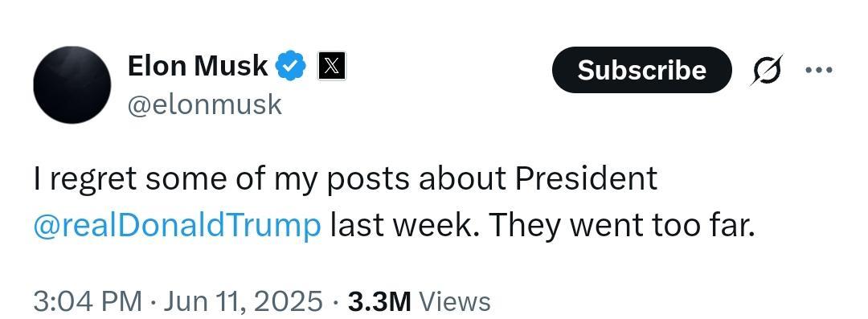Open the Grok explain-this-post icon
This screenshot has height=319, width=868.
[766, 70]
